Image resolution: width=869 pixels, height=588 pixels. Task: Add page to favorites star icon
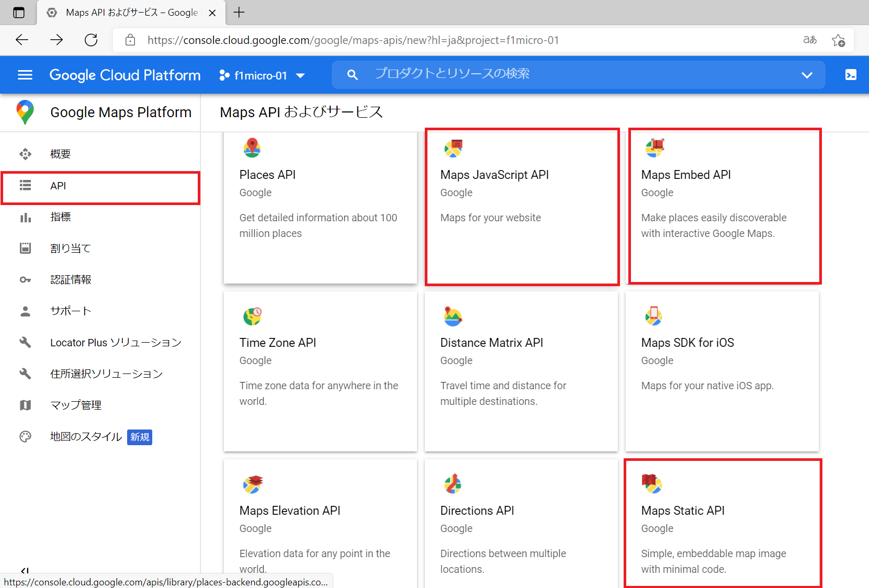[838, 40]
